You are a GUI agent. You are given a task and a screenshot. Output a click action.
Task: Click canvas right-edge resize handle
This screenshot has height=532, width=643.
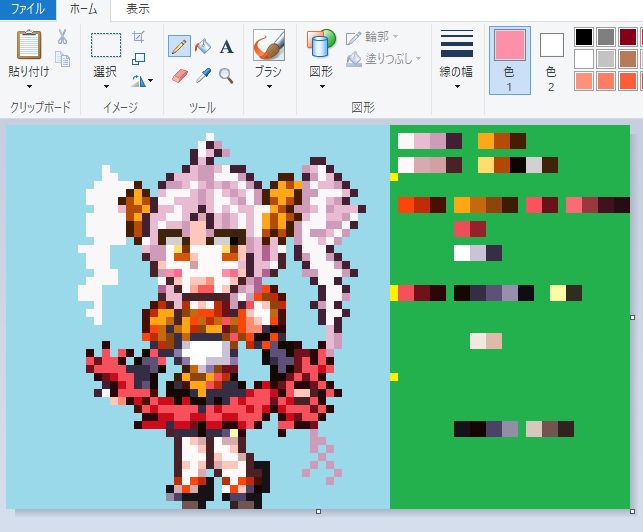coord(632,317)
